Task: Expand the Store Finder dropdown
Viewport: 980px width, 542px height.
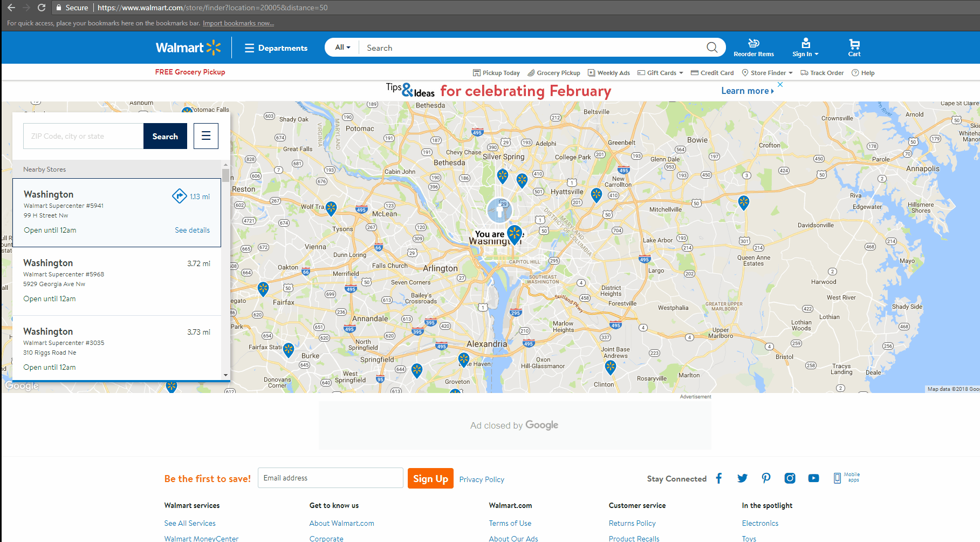Action: coord(767,73)
